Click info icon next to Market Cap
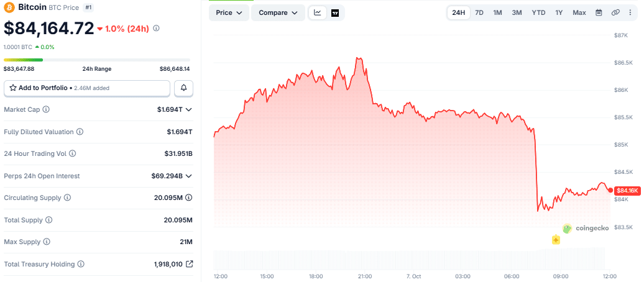This screenshot has height=282, width=644. click(x=47, y=109)
